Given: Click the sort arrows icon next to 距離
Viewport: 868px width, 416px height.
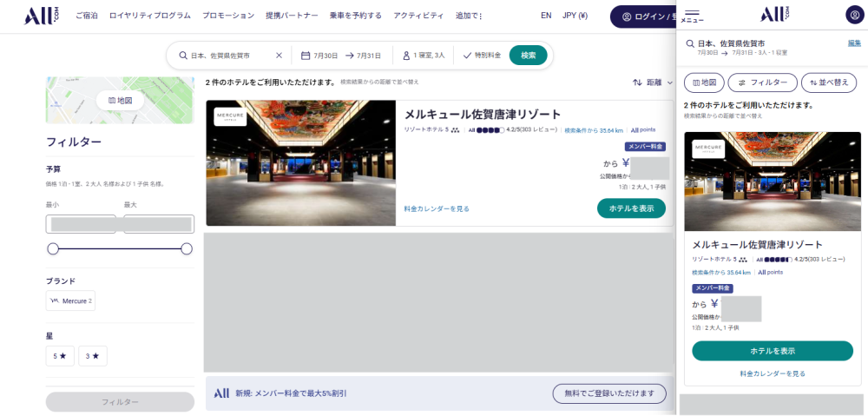Looking at the screenshot, I should 637,83.
